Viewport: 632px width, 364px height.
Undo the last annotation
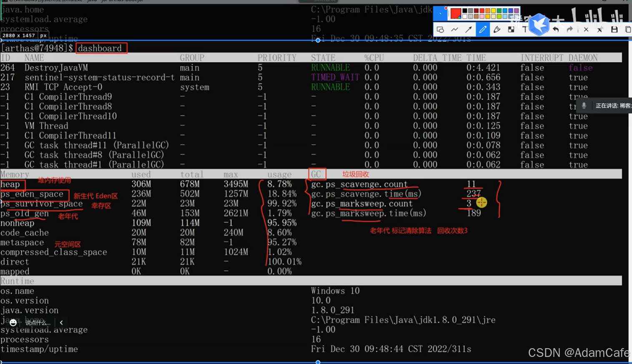pos(556,30)
